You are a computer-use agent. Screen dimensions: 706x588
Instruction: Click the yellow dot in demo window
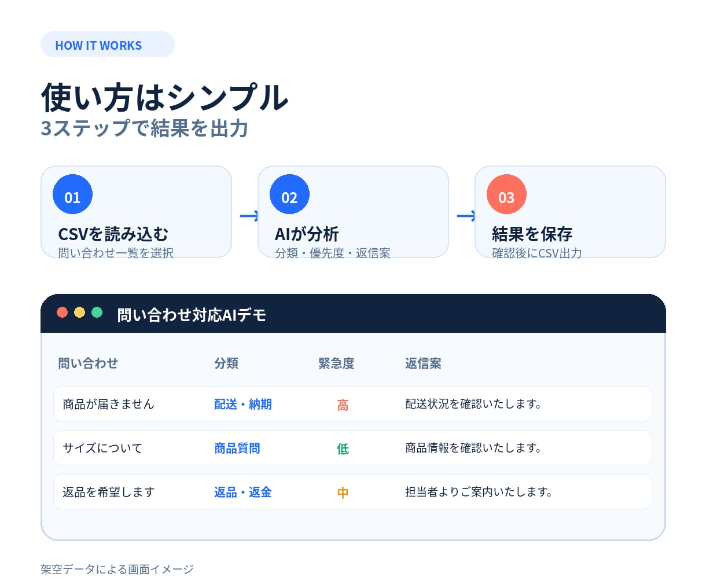(x=80, y=313)
